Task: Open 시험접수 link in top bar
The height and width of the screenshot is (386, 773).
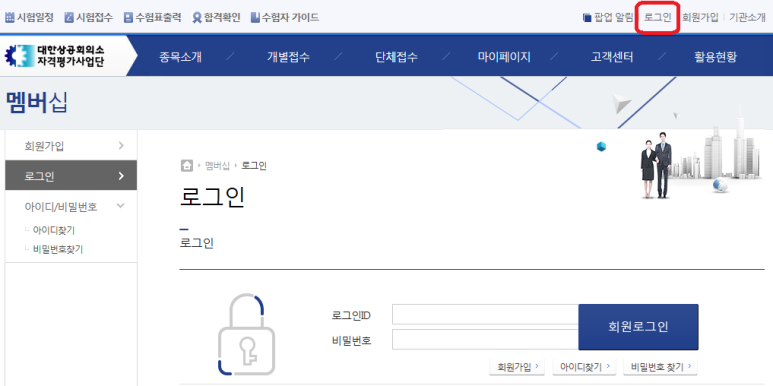Action: 94,18
